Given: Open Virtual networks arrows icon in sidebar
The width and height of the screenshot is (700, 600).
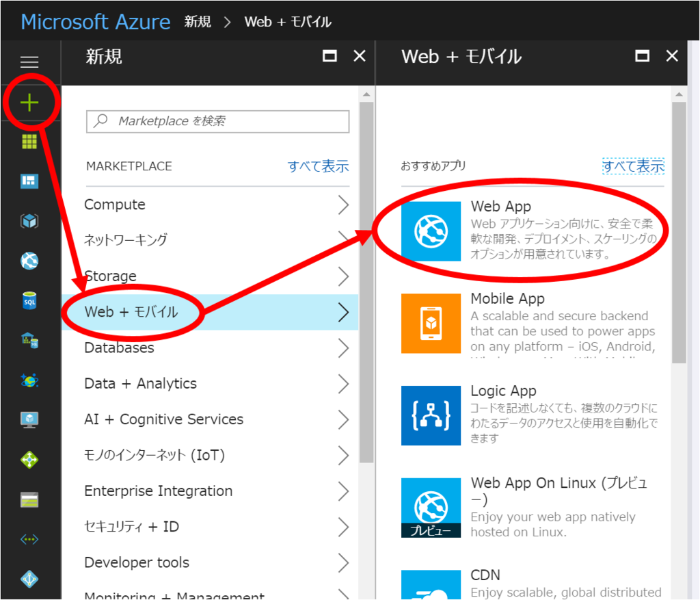Looking at the screenshot, I should (29, 539).
